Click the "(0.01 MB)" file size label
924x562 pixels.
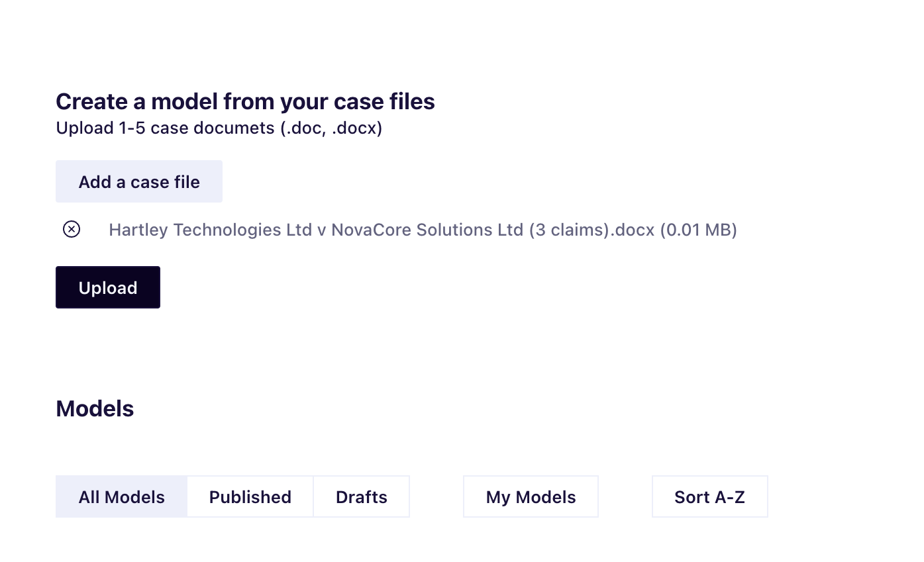click(698, 230)
